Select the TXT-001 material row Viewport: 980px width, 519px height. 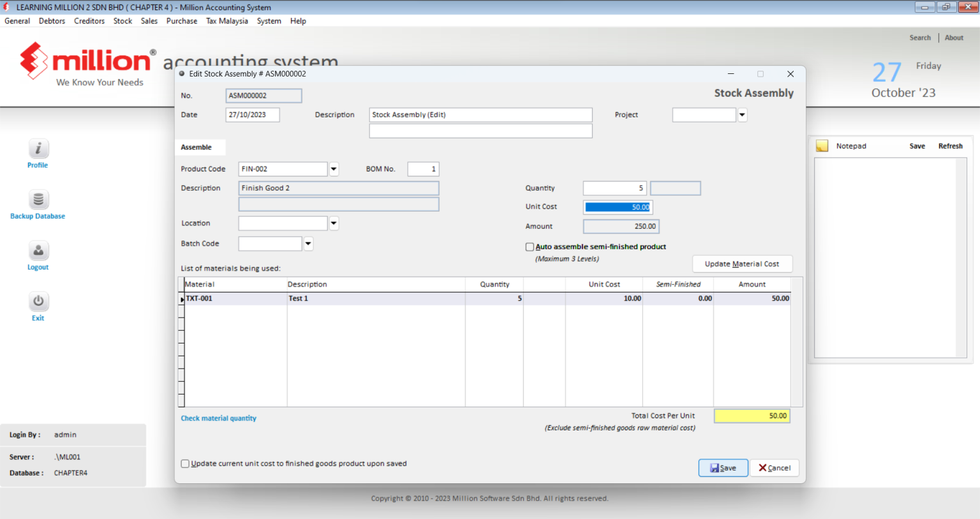click(487, 298)
